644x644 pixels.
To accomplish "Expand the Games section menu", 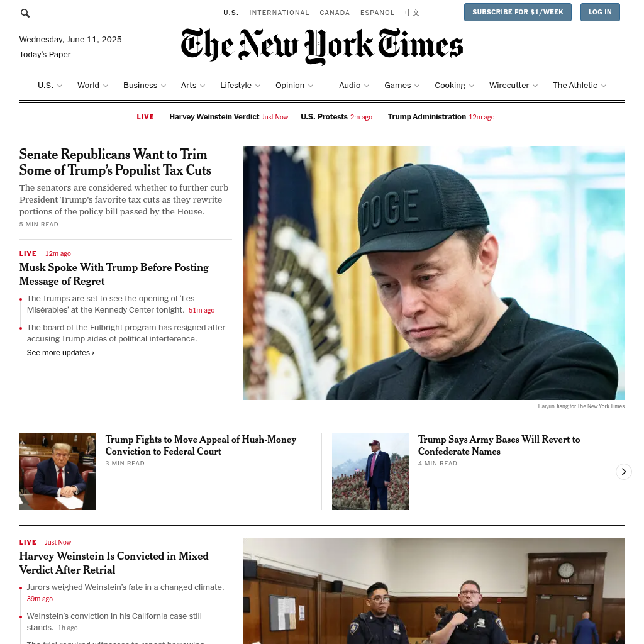I will (402, 86).
